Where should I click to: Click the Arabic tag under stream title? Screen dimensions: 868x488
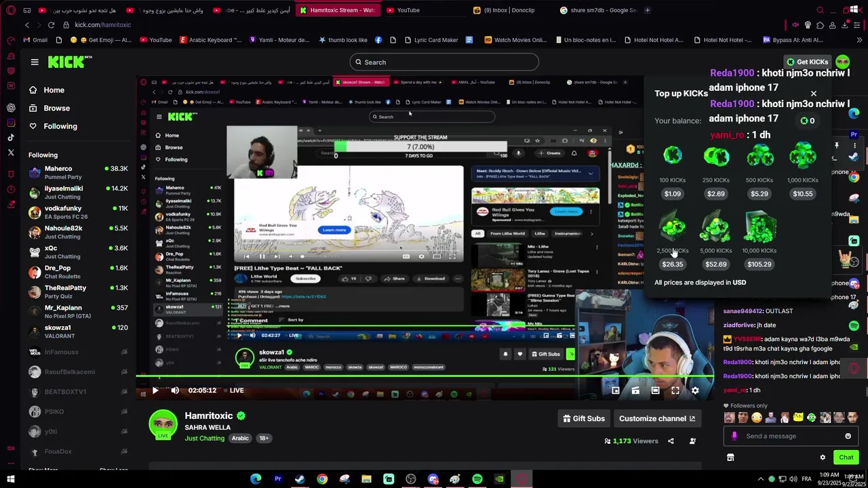tap(241, 439)
